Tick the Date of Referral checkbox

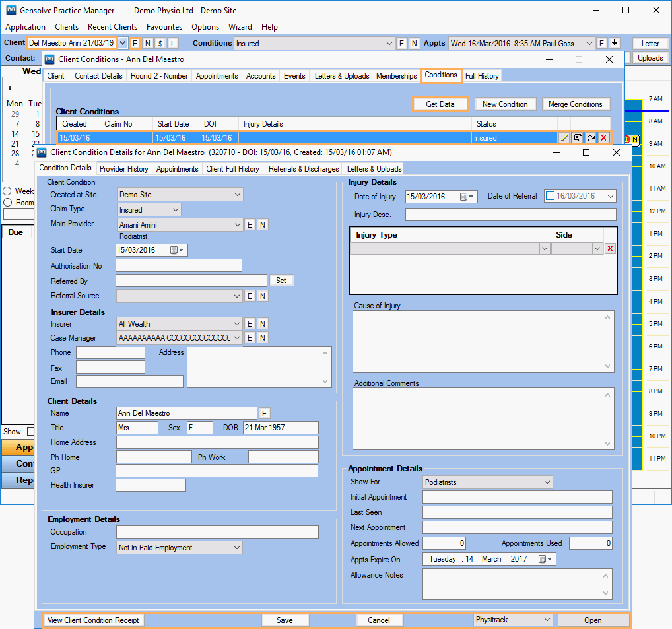tap(550, 197)
